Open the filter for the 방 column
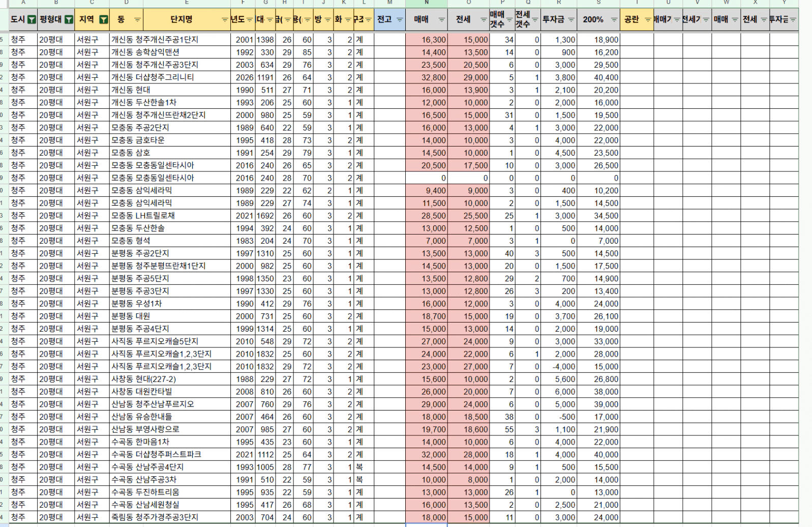 328,20
